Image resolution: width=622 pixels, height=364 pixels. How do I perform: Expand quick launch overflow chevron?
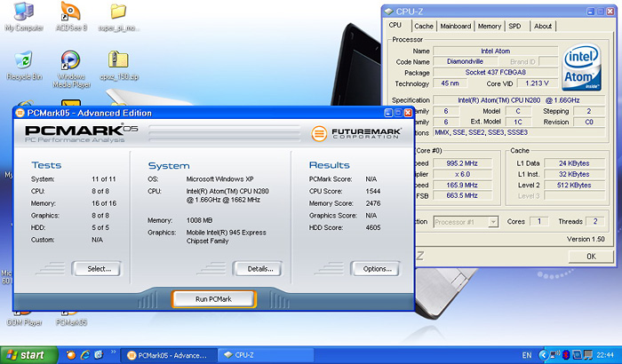113,352
